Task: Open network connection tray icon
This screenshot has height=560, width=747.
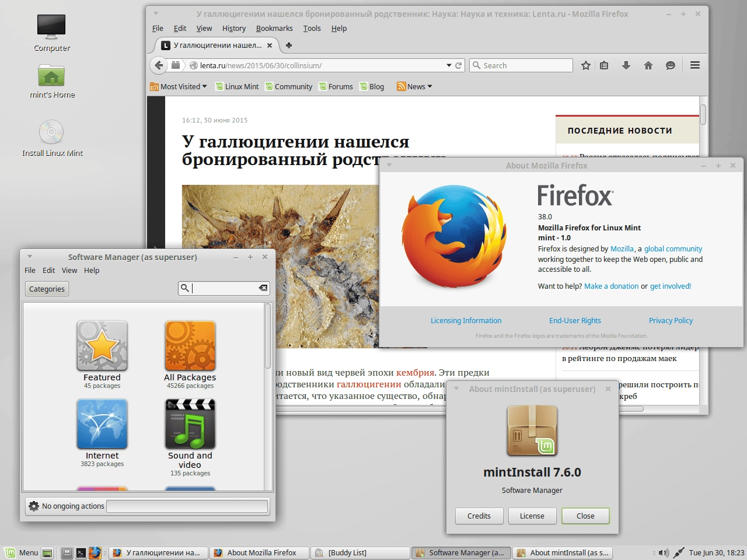Action: click(x=679, y=552)
